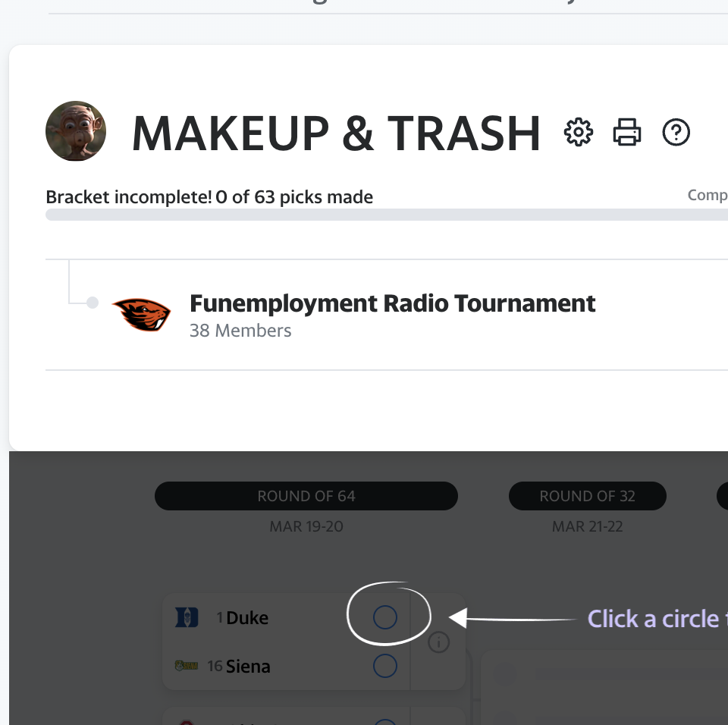The height and width of the screenshot is (725, 728).
Task: Click the bracket profile avatar image
Action: click(76, 131)
